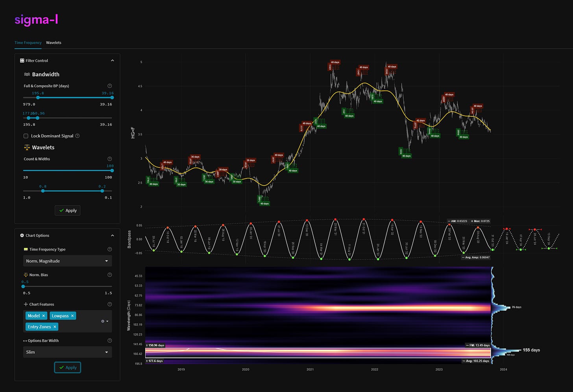Image resolution: width=573 pixels, height=392 pixels.
Task: Click the Norm. Bias 0.5 slider handle
Action: pyautogui.click(x=23, y=287)
